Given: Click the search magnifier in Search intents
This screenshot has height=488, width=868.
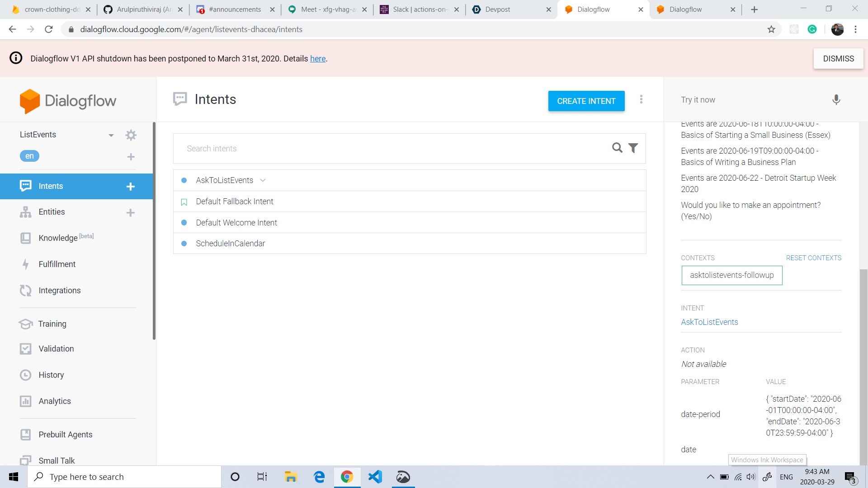Looking at the screenshot, I should [617, 148].
